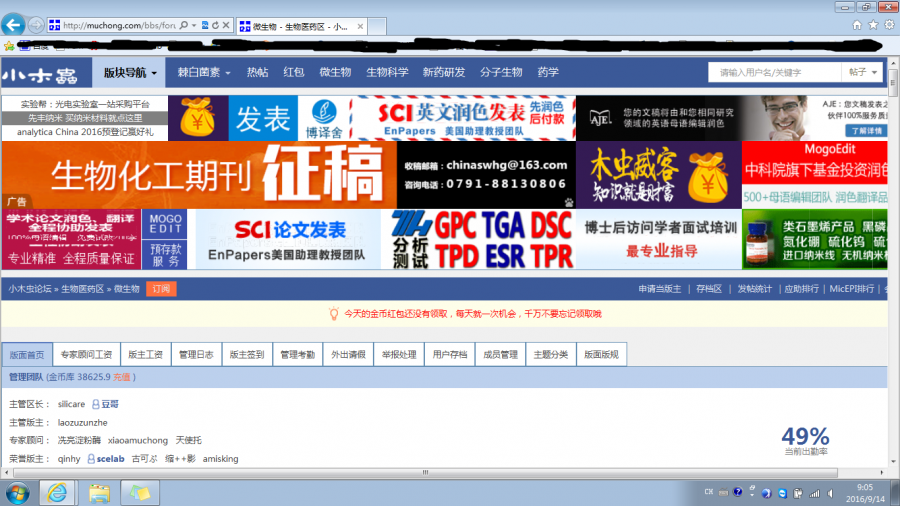Viewport: 900px width, 506px height.
Task: Close the 微生物 browser tab
Action: (360, 26)
